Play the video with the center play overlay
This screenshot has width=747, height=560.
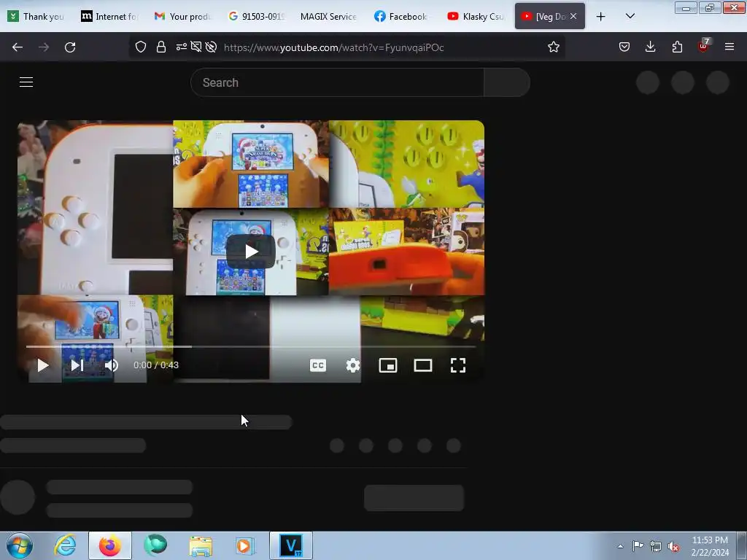[x=251, y=252]
